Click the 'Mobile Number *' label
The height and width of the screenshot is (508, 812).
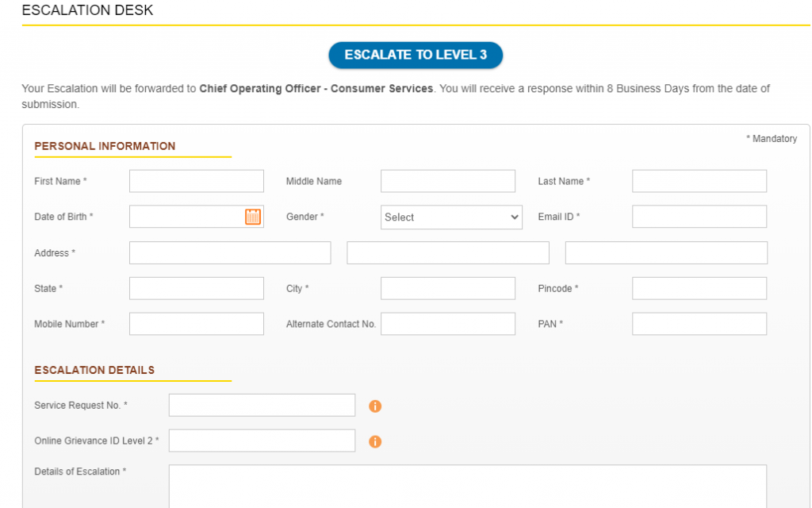click(x=70, y=324)
